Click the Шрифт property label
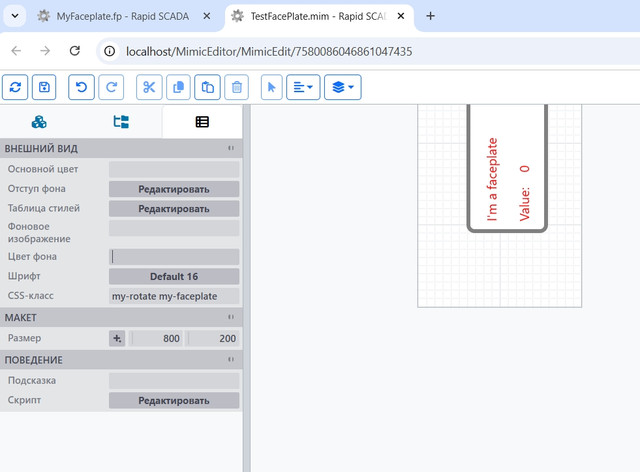This screenshot has height=472, width=640. coord(24,276)
